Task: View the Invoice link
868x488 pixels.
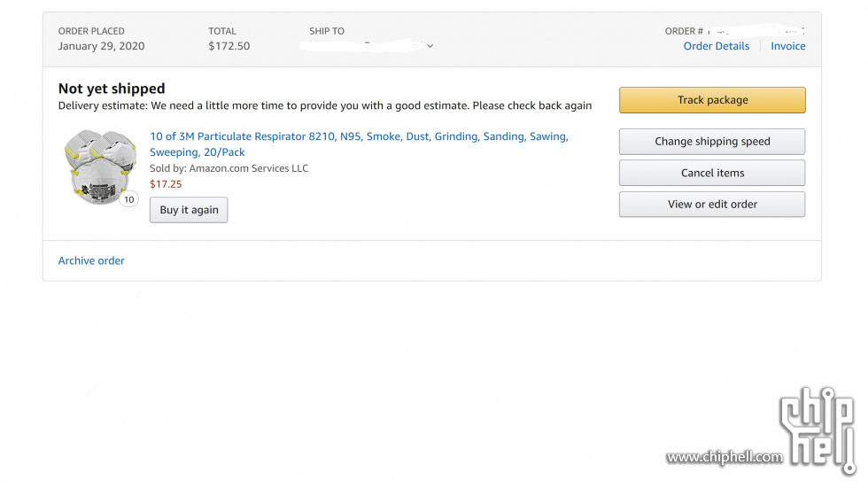Action: (x=787, y=46)
